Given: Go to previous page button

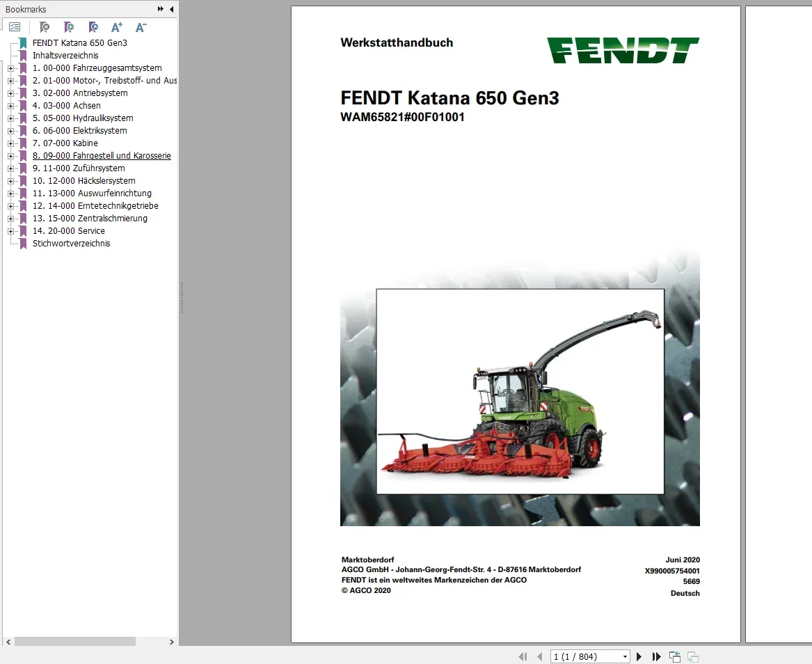Looking at the screenshot, I should (x=540, y=657).
